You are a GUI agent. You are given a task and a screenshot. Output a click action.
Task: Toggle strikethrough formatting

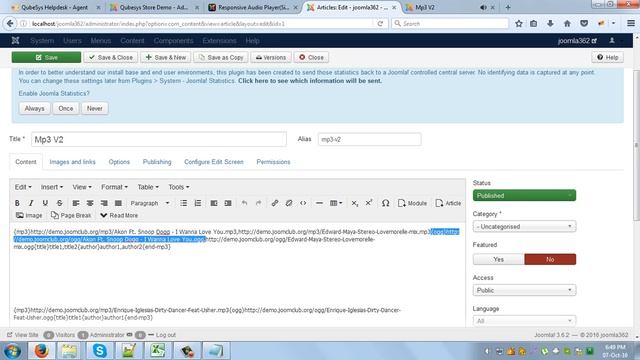click(x=60, y=203)
